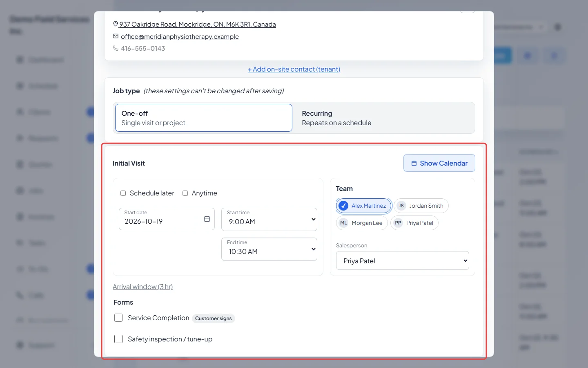Check the Safety inspection / tune-up box
This screenshot has height=368, width=588.
pos(118,339)
